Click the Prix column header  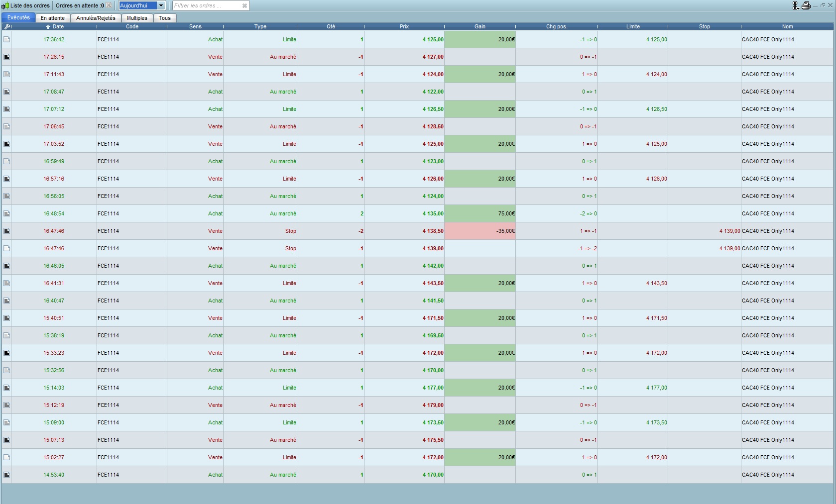pyautogui.click(x=404, y=26)
